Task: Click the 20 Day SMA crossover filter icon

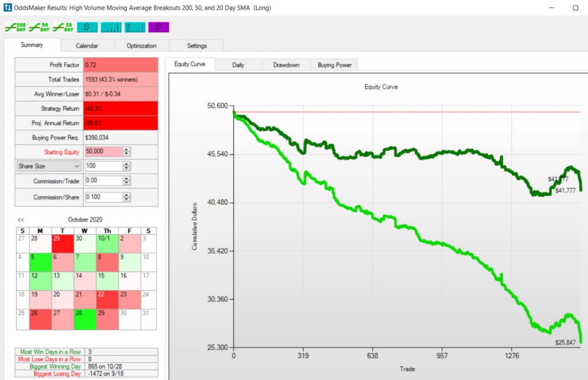Action: pos(63,27)
